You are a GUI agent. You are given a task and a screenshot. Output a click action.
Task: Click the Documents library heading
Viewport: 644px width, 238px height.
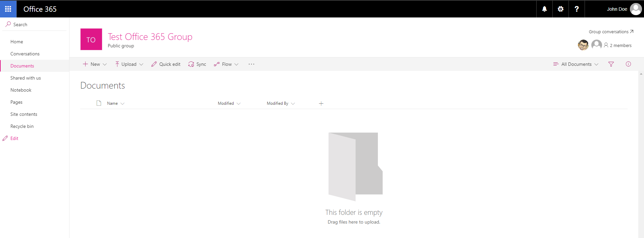(x=103, y=86)
